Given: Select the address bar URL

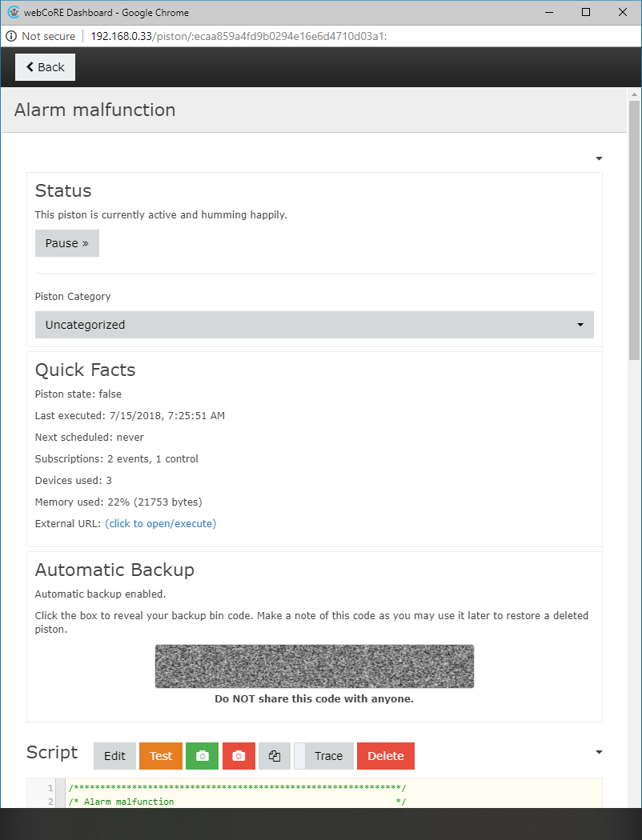Looking at the screenshot, I should (239, 36).
